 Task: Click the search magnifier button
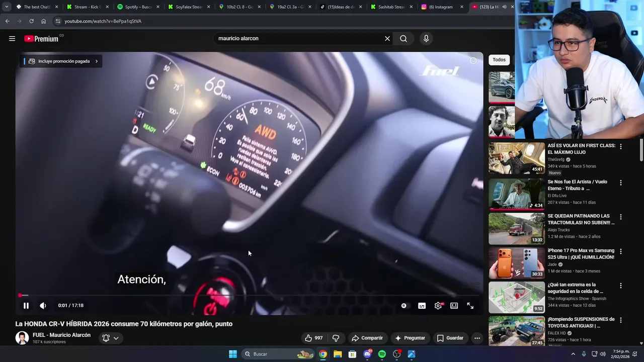pyautogui.click(x=404, y=38)
